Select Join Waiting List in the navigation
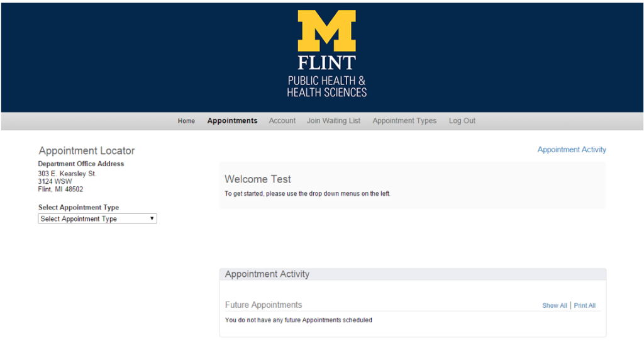Viewport: 644px width, 360px height. pos(333,121)
